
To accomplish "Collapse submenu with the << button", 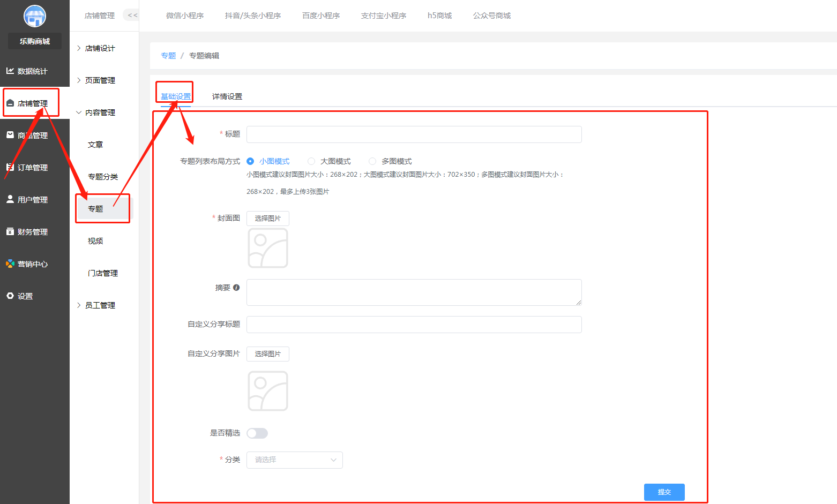I will coord(132,16).
